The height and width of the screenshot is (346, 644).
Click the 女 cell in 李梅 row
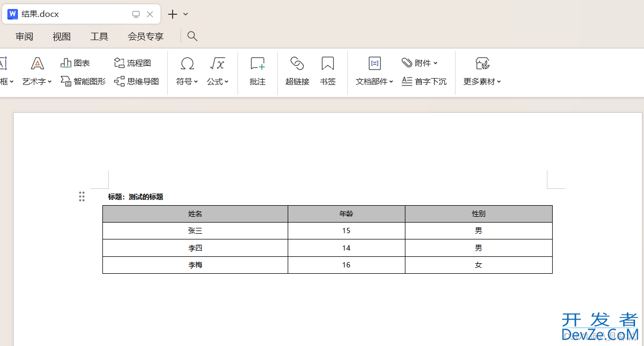(479, 265)
